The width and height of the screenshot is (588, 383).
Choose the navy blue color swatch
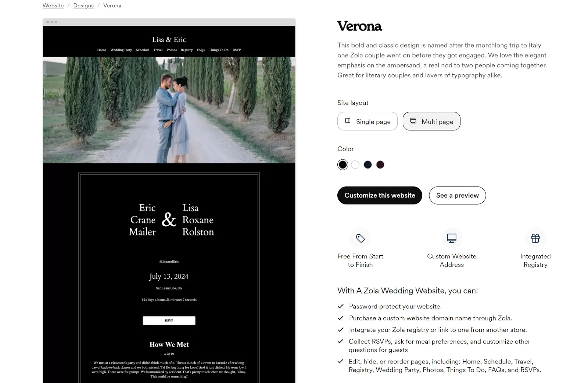point(368,164)
